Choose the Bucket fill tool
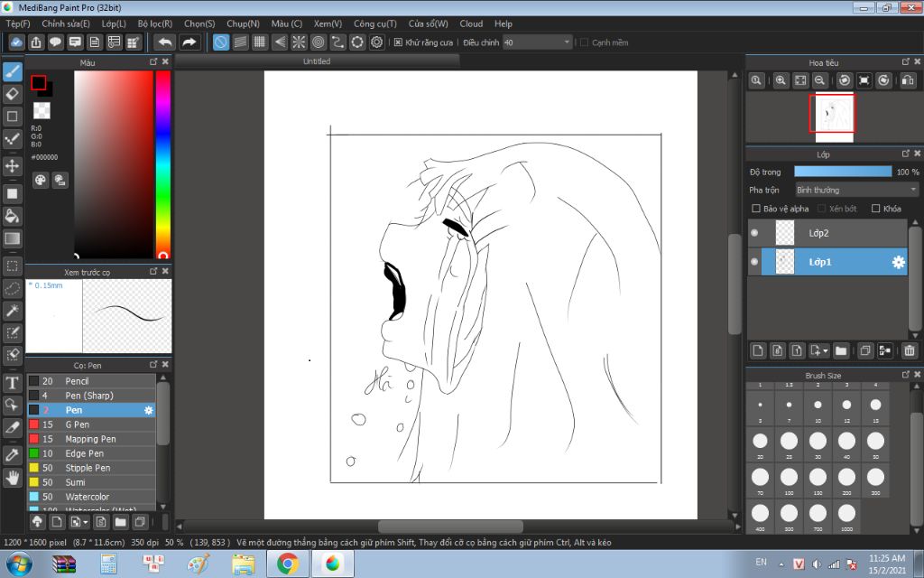The image size is (924, 578). pos(13,216)
